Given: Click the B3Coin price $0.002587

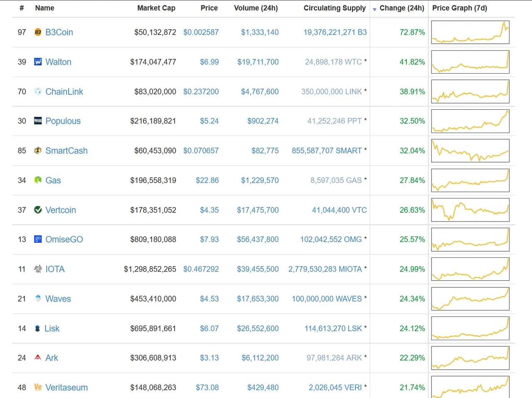Looking at the screenshot, I should (x=201, y=32).
